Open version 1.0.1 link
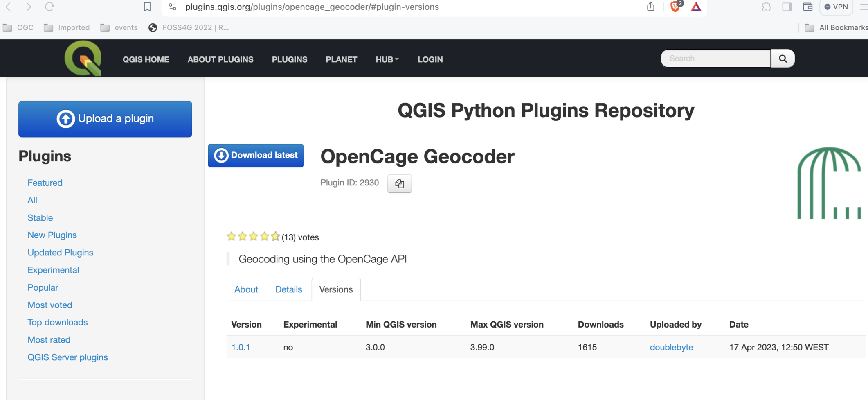Screen dimensions: 868x400 [241, 347]
